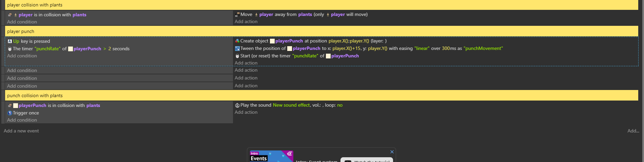The image size is (644, 162).
Task: Click the collision icon before 'player is in collision'
Action: point(10,15)
